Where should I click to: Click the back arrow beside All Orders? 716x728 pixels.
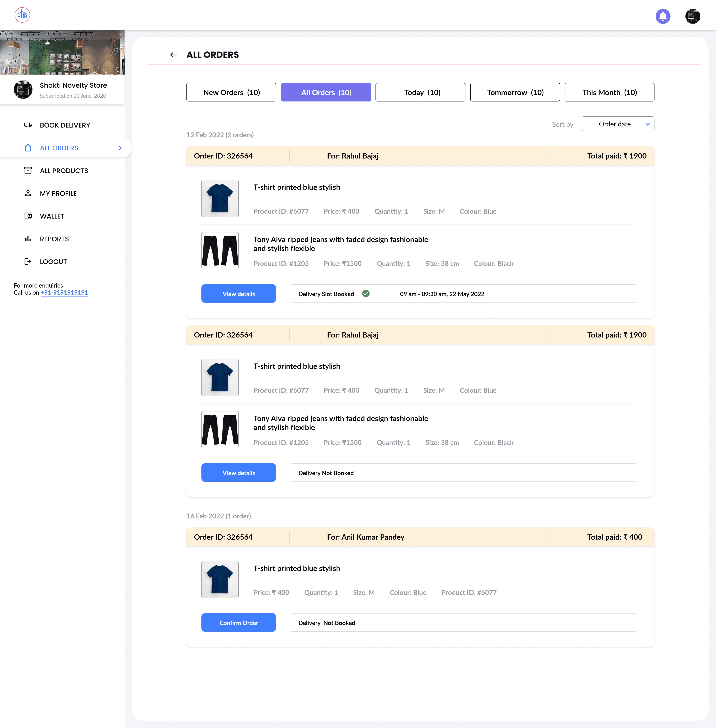pos(173,55)
